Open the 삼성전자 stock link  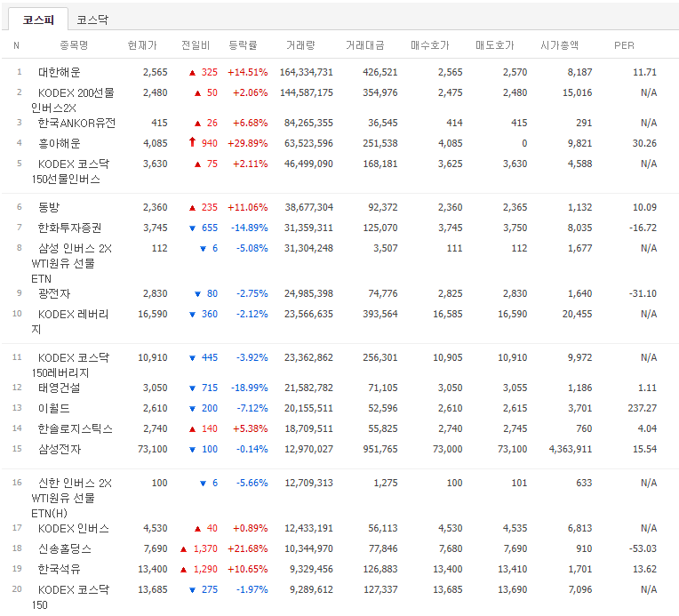tap(60, 449)
